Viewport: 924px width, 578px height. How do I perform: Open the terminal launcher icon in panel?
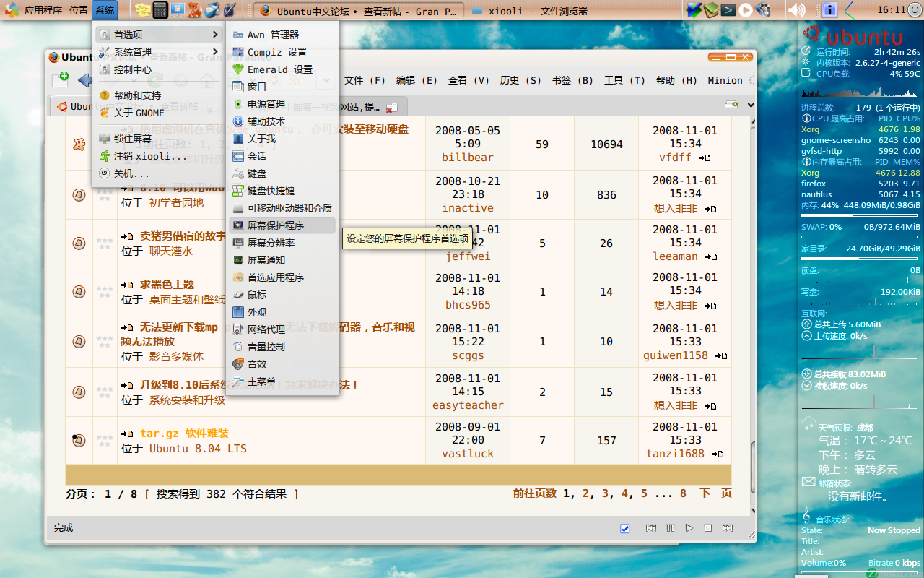729,10
